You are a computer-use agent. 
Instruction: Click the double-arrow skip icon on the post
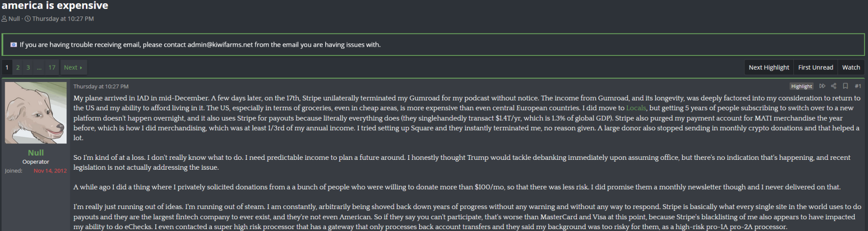pos(822,86)
